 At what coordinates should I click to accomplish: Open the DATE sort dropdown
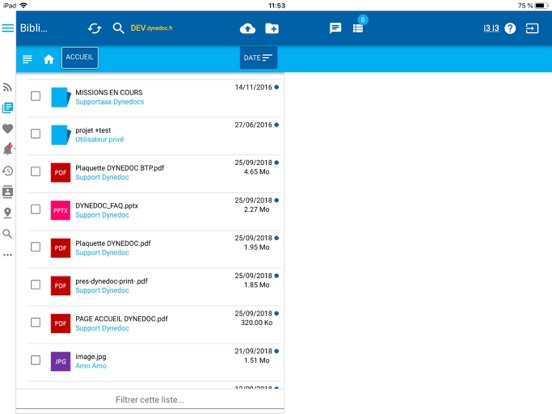(258, 58)
